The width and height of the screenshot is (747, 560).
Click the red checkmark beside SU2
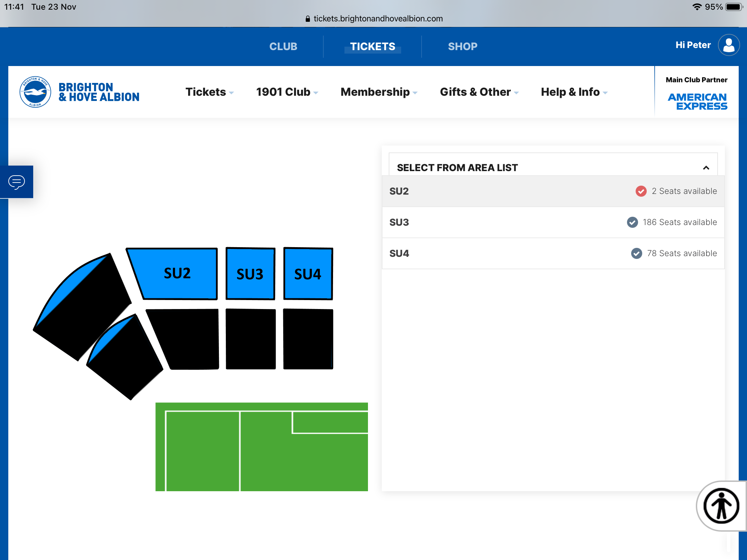641,191
